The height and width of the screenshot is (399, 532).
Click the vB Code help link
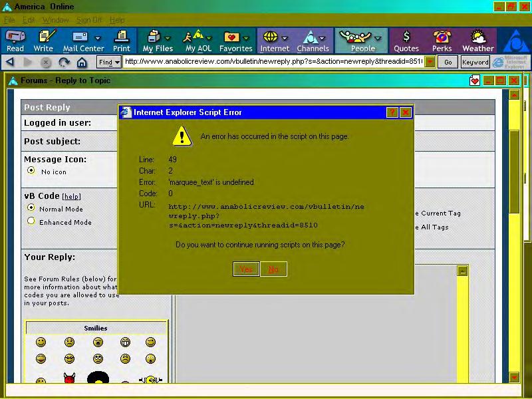coord(71,196)
